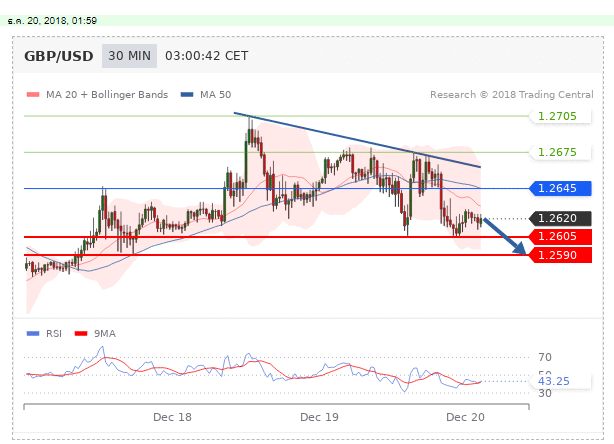Viewport: 614px width, 444px height.
Task: Click the MA 20 + Bollinger Bands label
Action: (107, 95)
